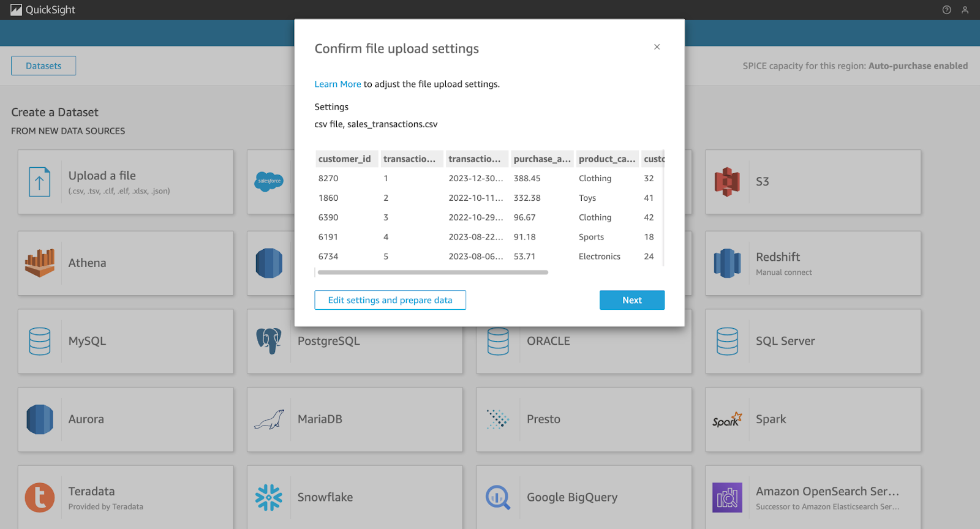Select the 6390 customer_id cell

(x=328, y=218)
